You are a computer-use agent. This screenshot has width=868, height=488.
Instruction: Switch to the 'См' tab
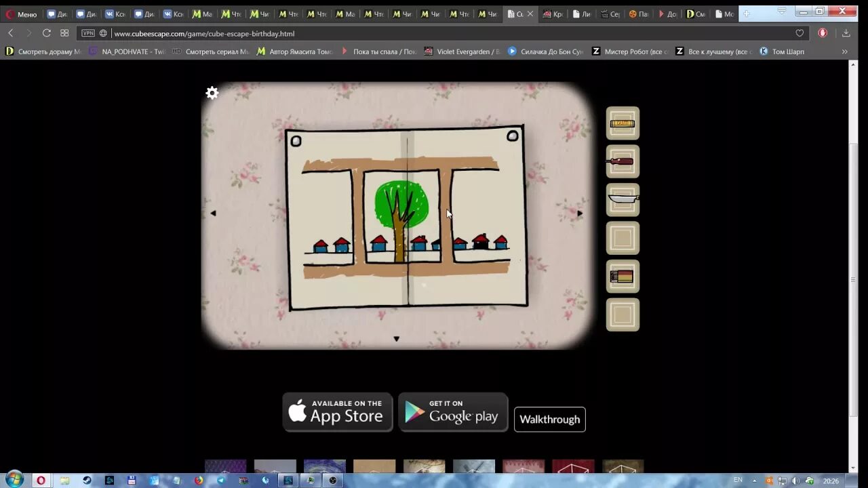tap(695, 14)
